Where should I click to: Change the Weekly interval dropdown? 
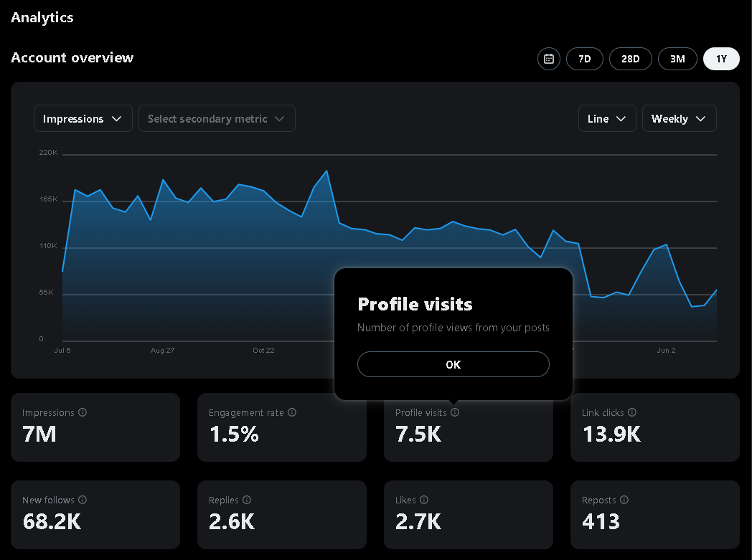click(x=679, y=118)
